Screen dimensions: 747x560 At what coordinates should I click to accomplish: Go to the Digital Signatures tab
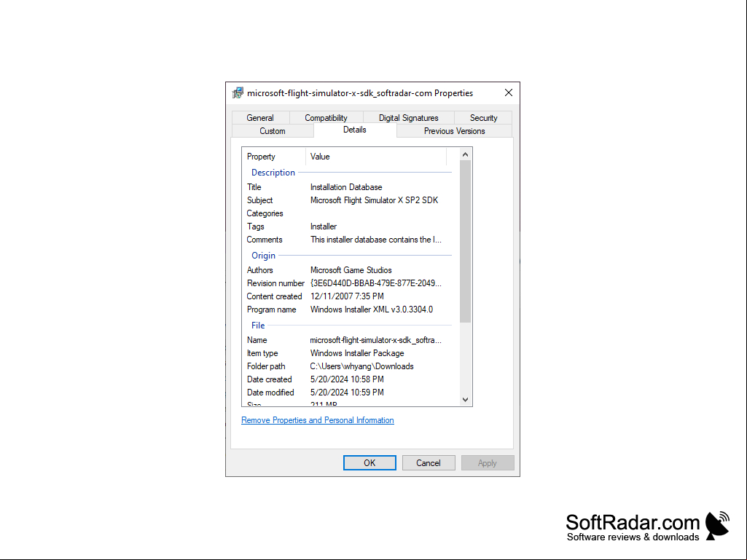click(408, 118)
